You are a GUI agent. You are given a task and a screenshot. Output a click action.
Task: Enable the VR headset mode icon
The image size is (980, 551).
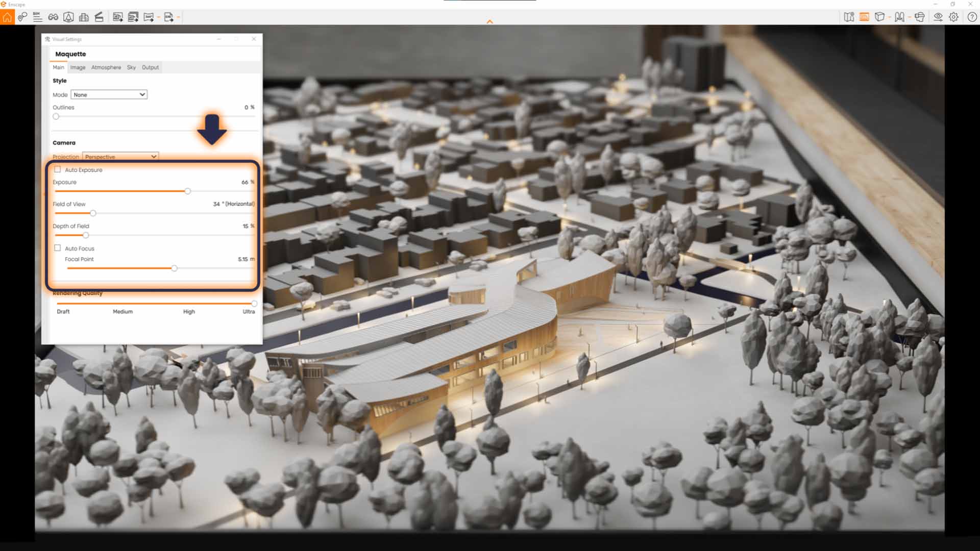click(920, 17)
